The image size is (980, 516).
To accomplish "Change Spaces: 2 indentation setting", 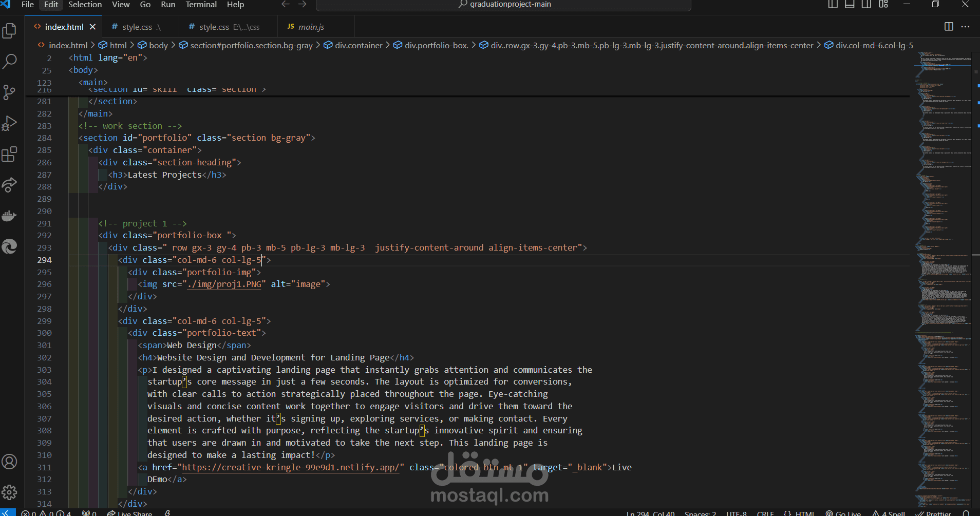I will (x=700, y=513).
